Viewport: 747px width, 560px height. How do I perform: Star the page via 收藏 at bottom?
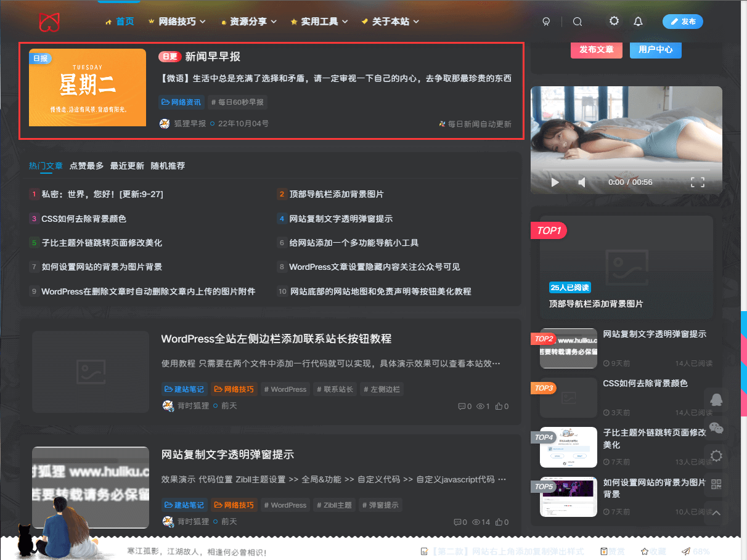(645, 551)
